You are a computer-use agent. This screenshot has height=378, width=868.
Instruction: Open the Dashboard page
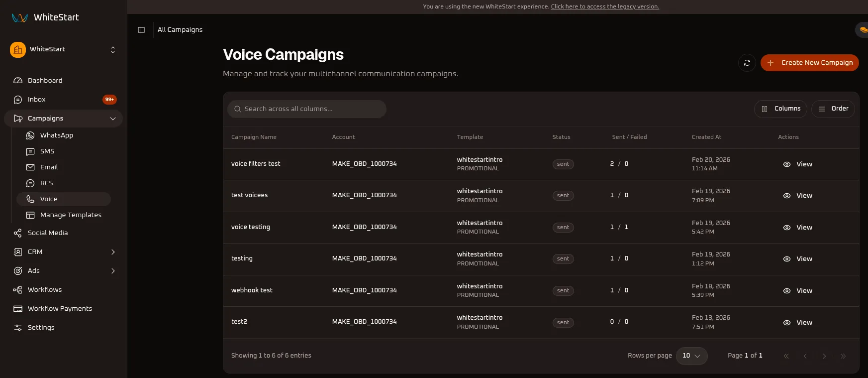63,80
